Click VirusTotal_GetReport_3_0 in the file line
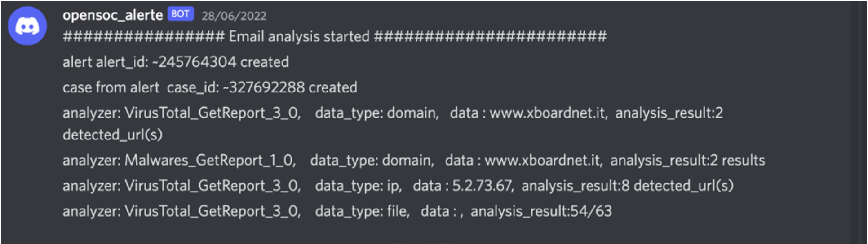The width and height of the screenshot is (868, 244). pyautogui.click(x=212, y=211)
